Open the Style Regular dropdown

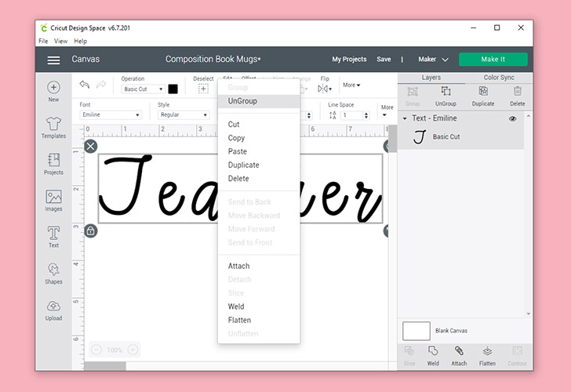[184, 114]
